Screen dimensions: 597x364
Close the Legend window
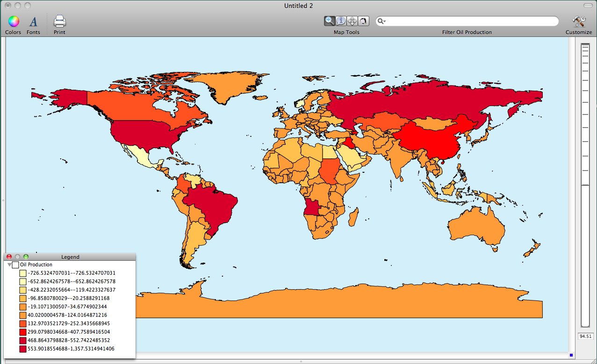click(x=9, y=257)
